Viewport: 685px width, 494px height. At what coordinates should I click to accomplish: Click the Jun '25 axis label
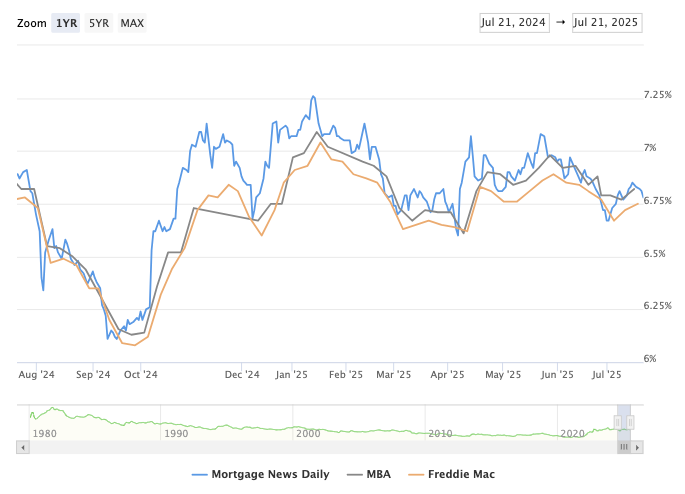(557, 375)
